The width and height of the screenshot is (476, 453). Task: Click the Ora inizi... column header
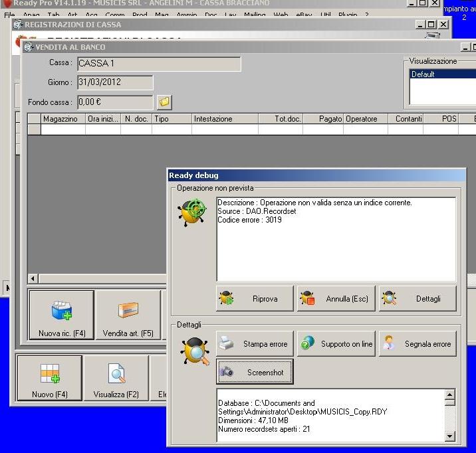tap(103, 118)
